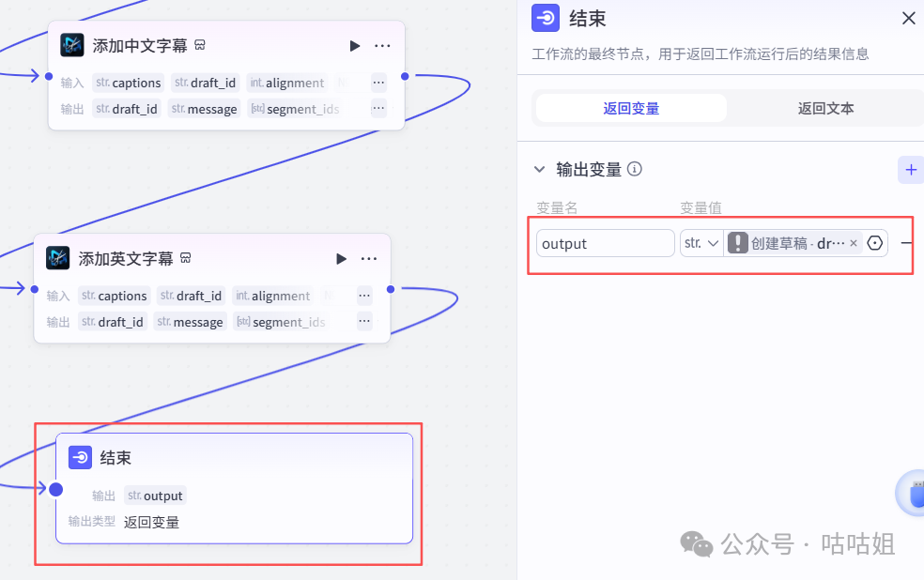The height and width of the screenshot is (580, 924).
Task: Switch to the 返回文本 tab
Action: tap(824, 108)
